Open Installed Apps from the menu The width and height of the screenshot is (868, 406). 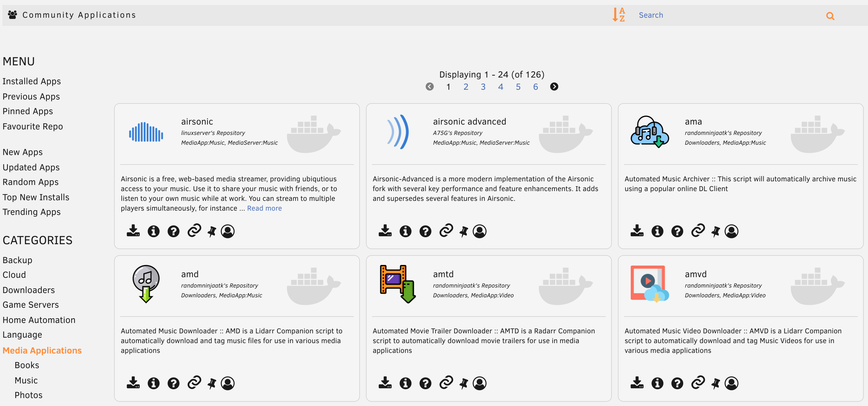[x=32, y=81]
